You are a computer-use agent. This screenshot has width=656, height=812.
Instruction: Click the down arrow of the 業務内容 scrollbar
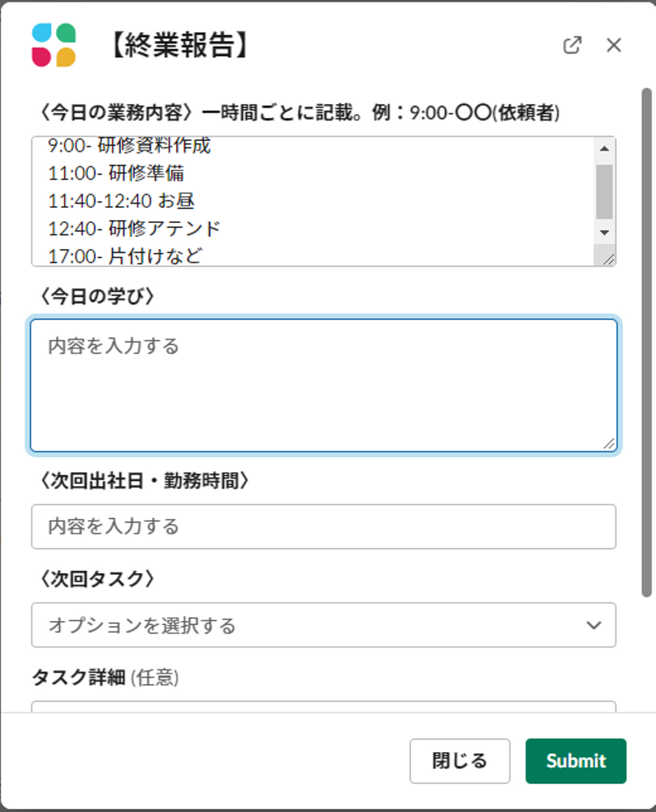coord(605,232)
